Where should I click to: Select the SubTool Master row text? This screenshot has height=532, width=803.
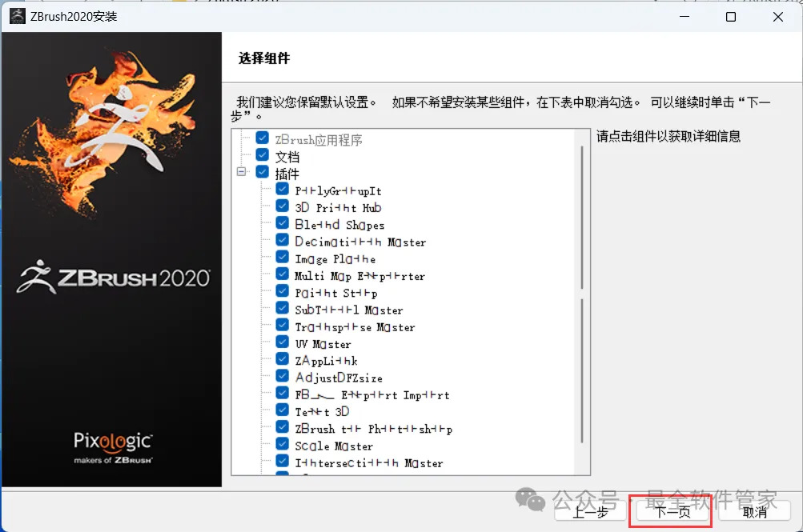coord(349,310)
